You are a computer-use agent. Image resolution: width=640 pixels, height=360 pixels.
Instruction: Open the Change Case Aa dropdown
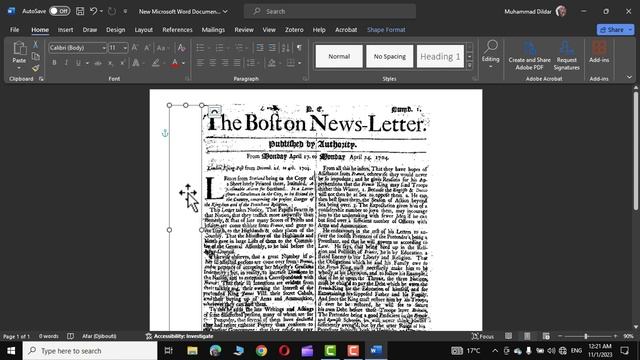[x=163, y=48]
